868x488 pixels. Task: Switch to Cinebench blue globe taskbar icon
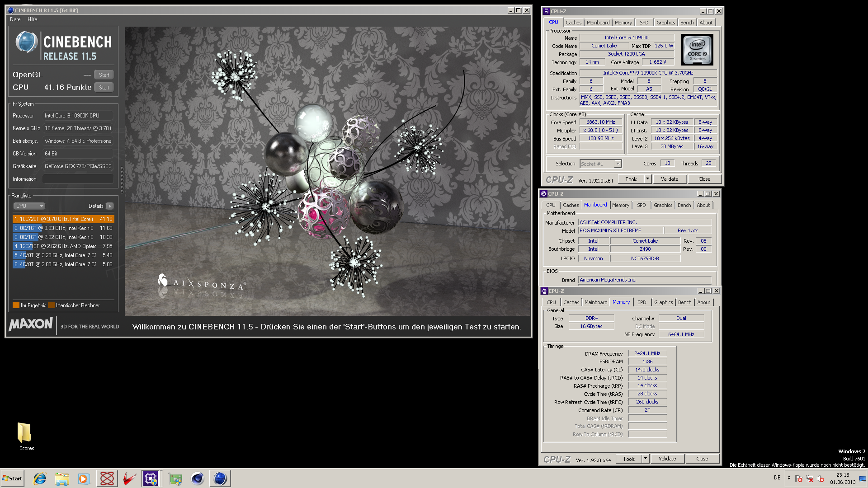coord(220,479)
